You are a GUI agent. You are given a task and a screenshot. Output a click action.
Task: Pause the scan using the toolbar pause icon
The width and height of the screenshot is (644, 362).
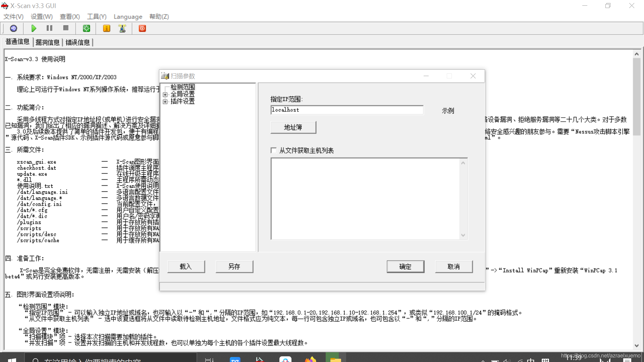(50, 28)
